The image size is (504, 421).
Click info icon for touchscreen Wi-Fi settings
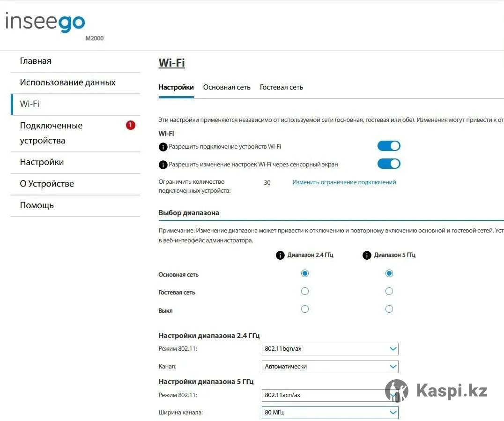163,165
